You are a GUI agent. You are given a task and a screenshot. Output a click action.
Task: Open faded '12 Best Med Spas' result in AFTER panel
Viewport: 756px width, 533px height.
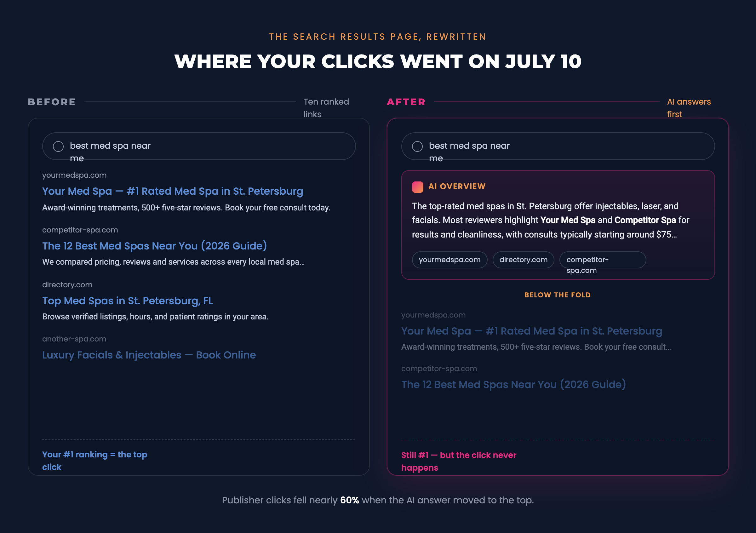click(513, 385)
